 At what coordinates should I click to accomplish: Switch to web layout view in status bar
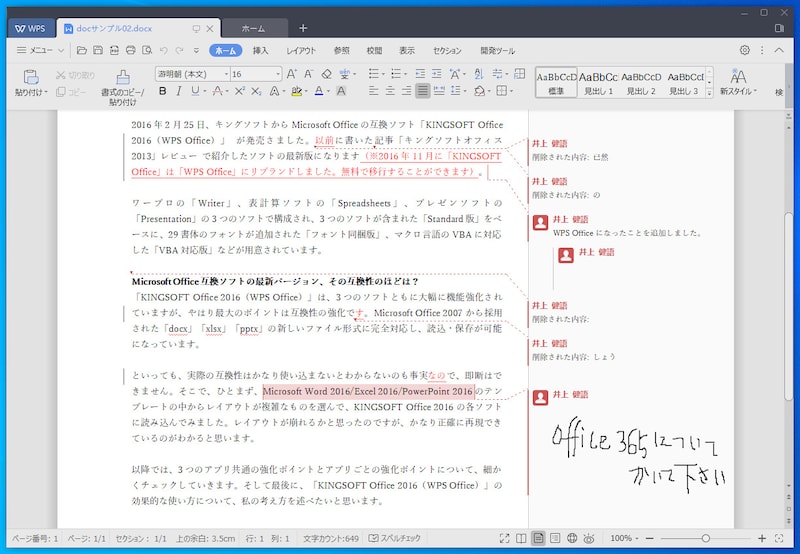point(573,538)
